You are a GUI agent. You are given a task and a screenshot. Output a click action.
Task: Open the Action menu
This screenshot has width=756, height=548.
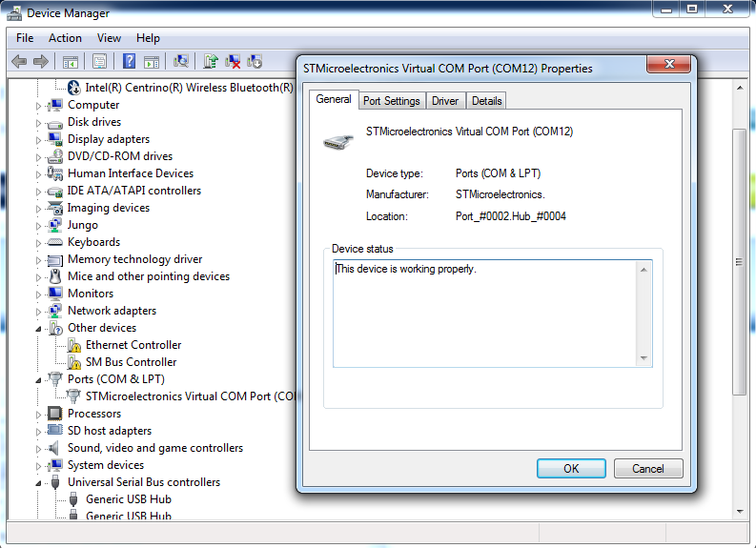click(65, 38)
